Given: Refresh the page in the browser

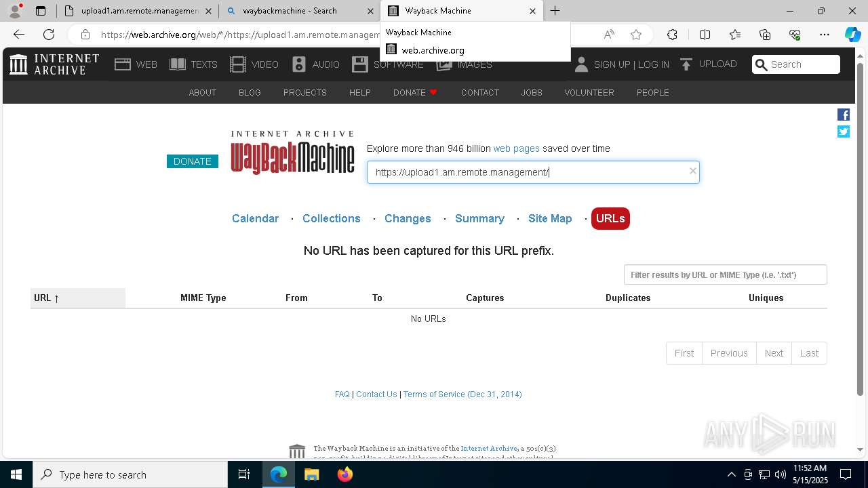Looking at the screenshot, I should click(49, 35).
